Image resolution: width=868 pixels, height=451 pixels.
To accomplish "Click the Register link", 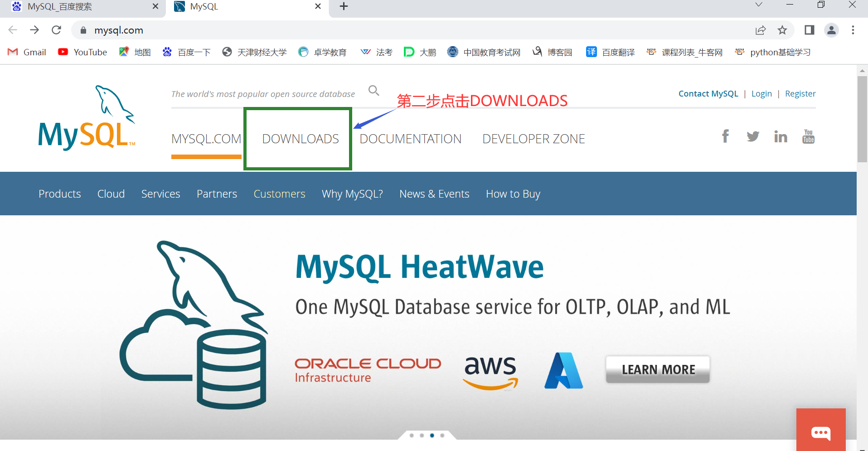I will tap(800, 94).
